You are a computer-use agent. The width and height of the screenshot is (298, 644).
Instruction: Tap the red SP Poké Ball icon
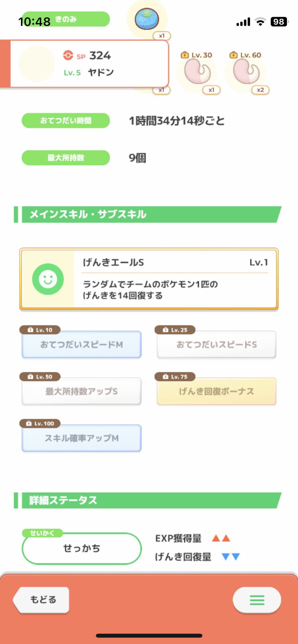click(68, 55)
